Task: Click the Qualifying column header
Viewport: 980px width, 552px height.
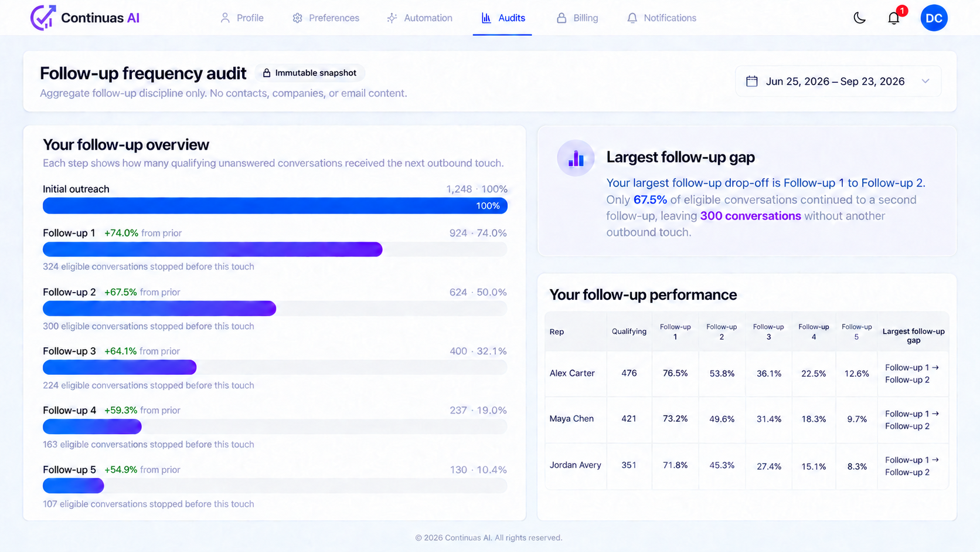Action: [x=629, y=331]
